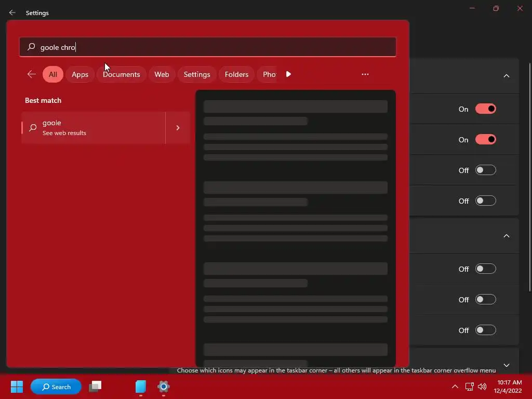Collapse the second settings section chevron

(x=506, y=236)
